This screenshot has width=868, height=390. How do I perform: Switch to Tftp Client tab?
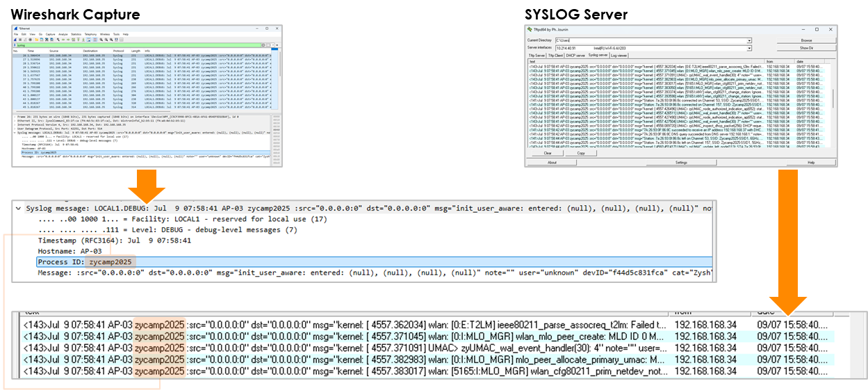pos(555,56)
